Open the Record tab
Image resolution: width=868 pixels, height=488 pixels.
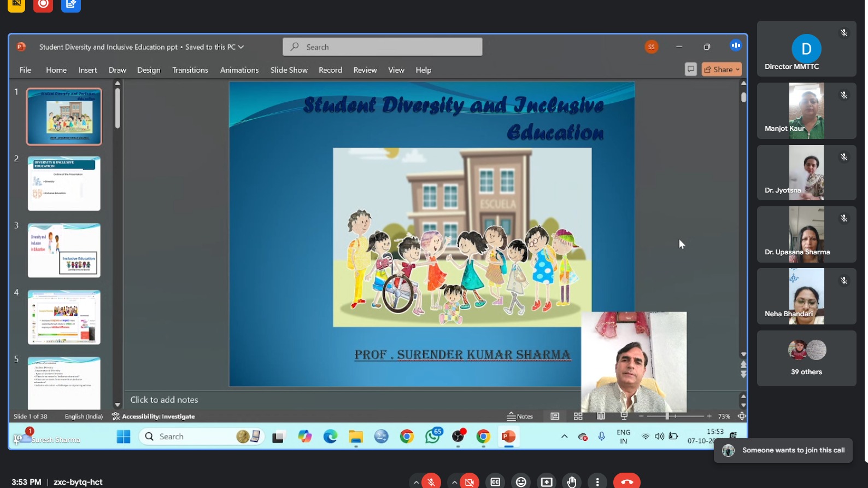click(330, 70)
